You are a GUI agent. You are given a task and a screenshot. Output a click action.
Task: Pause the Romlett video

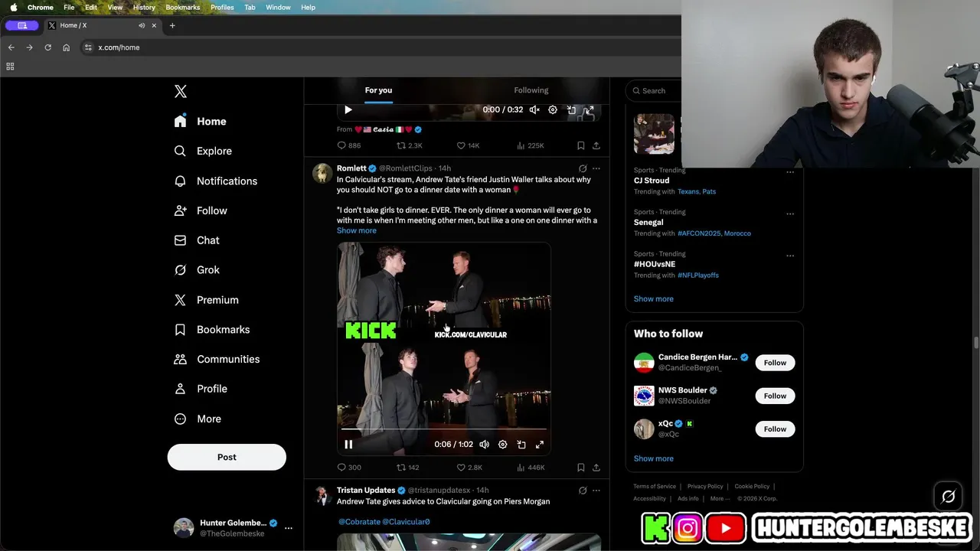click(x=348, y=444)
